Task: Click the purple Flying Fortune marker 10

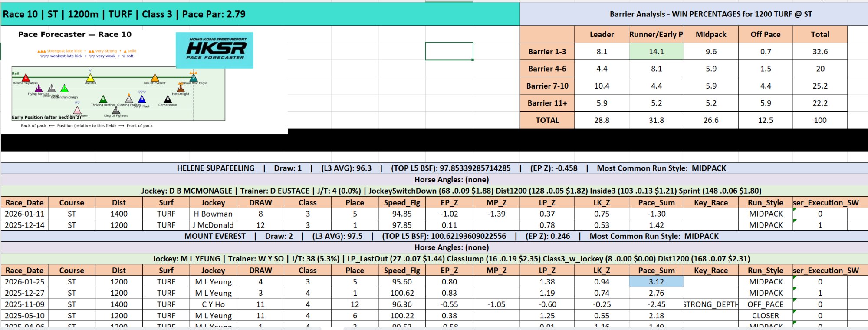Action: [39, 88]
